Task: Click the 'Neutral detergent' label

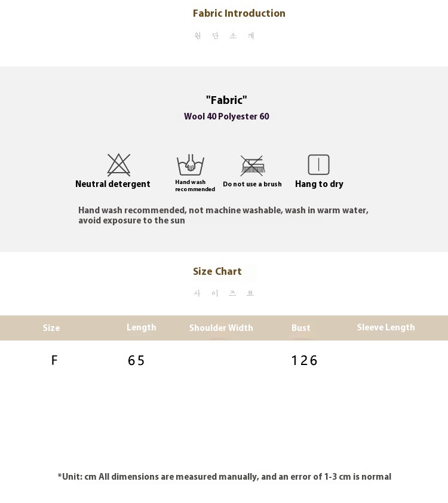Action: tap(113, 184)
